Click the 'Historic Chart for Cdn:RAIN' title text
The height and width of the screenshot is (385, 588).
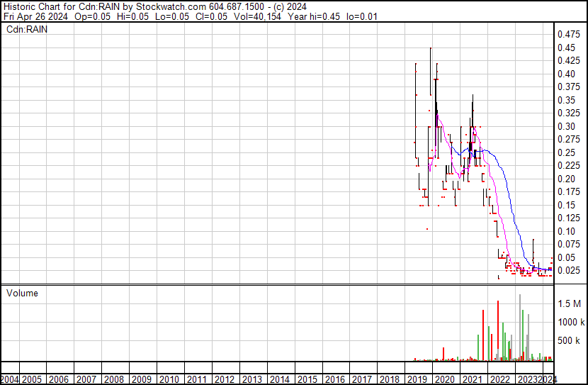[x=62, y=7]
